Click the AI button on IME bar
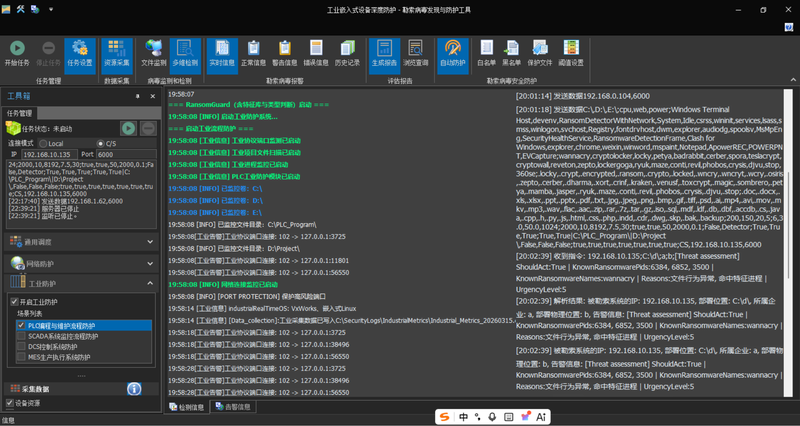Screen dimensions: 800x426 tap(541, 417)
